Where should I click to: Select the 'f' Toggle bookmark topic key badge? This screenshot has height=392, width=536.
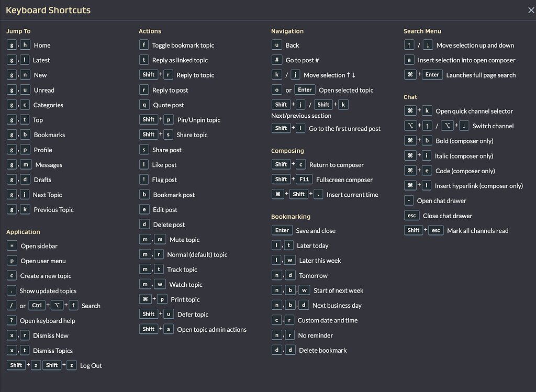144,45
